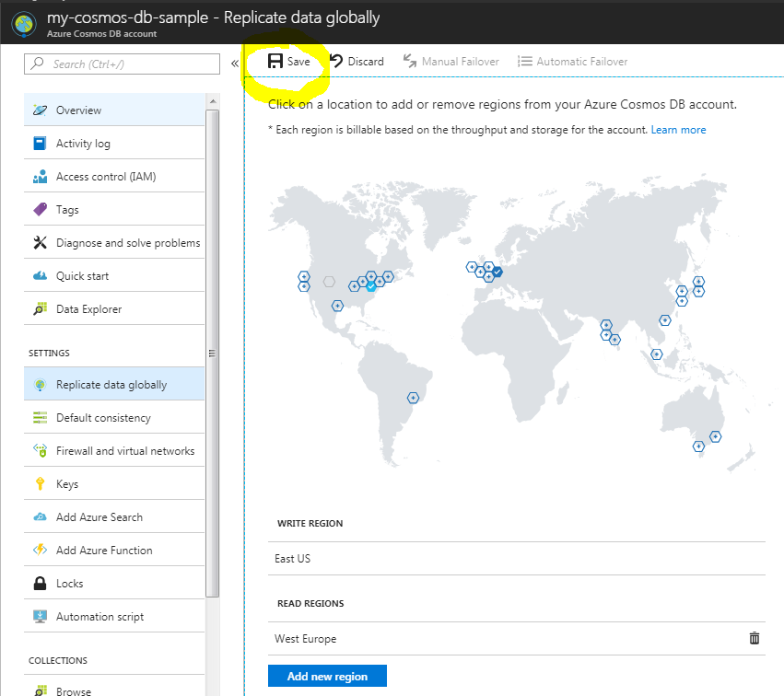Click the Save icon in toolbar

pyautogui.click(x=275, y=62)
